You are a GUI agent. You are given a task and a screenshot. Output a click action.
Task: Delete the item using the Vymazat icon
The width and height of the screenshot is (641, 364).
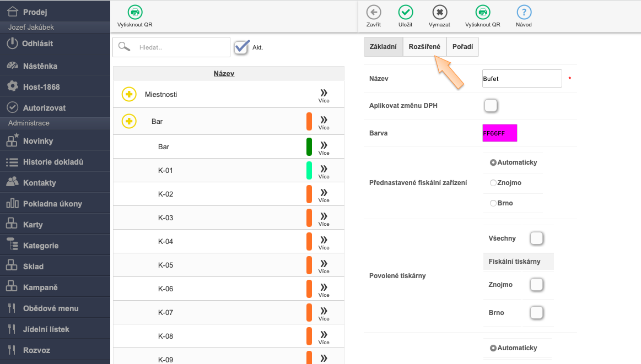click(439, 13)
